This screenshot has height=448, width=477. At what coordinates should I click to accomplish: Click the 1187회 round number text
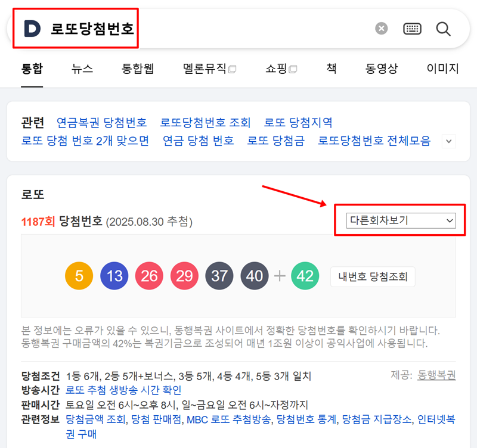coord(38,222)
